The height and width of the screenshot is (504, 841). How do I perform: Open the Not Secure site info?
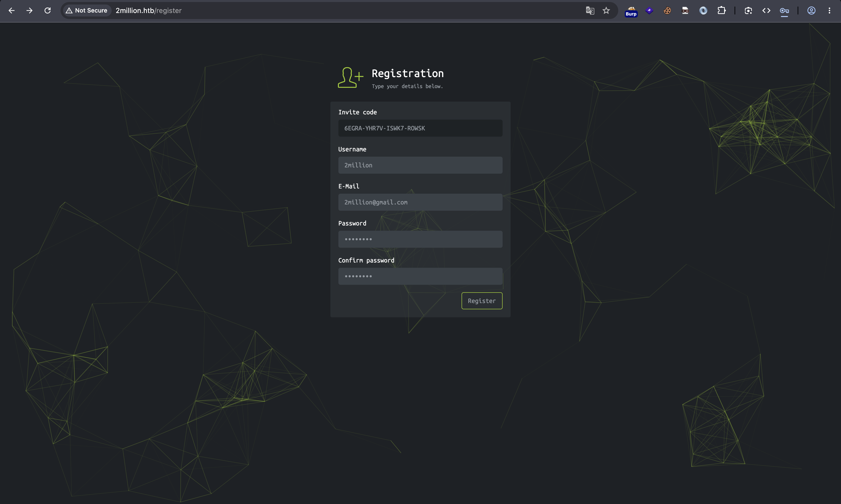[87, 11]
